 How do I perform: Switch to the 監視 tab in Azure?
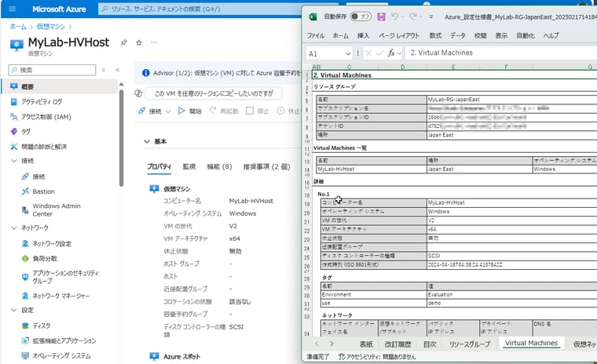189,166
